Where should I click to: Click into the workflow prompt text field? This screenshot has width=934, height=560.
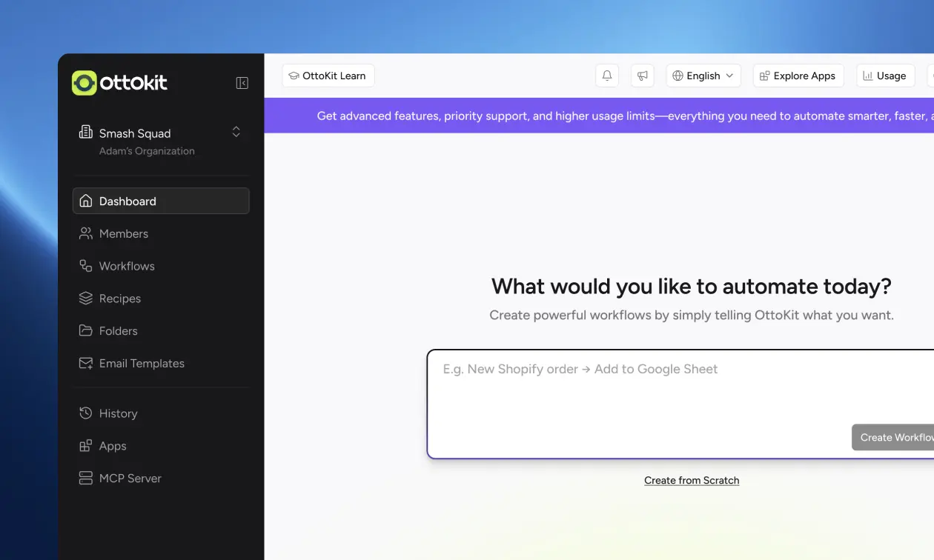[x=680, y=404]
